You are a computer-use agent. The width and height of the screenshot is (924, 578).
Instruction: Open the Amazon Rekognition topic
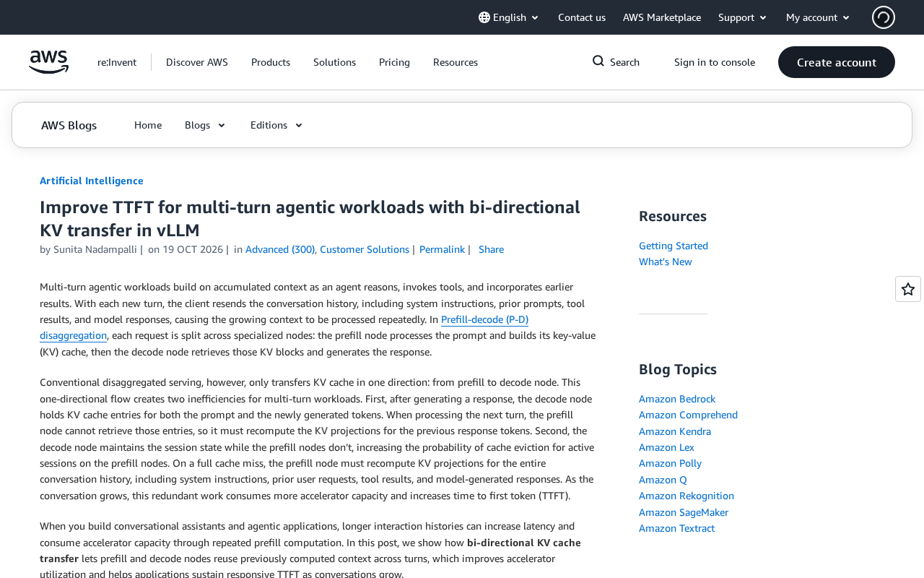(x=687, y=496)
